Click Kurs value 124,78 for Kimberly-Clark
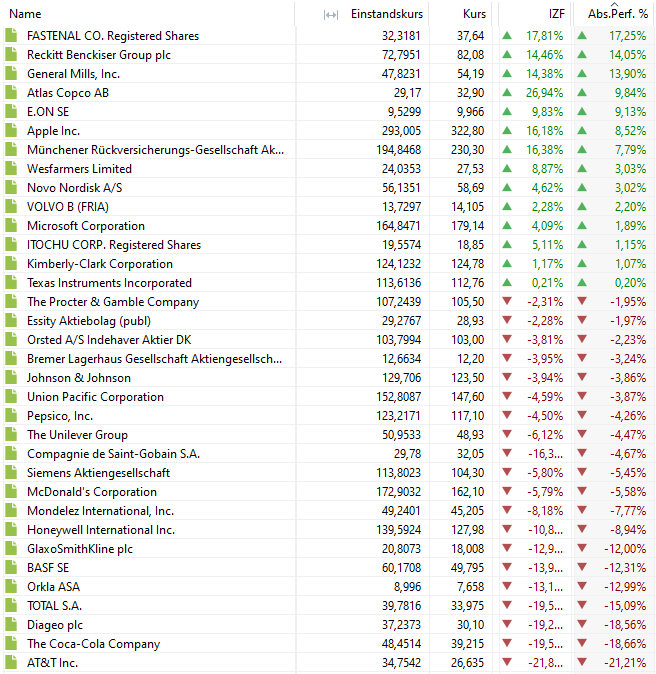 [x=467, y=263]
